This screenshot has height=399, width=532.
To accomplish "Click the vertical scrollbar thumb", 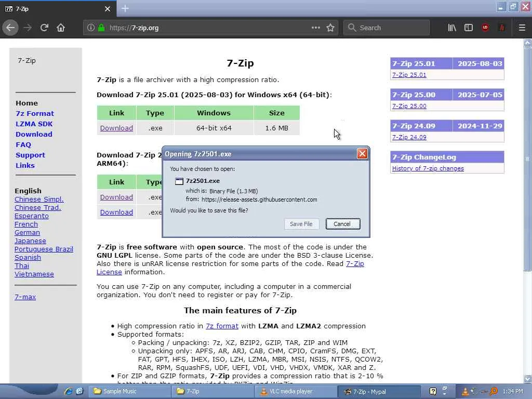I will click(x=527, y=159).
